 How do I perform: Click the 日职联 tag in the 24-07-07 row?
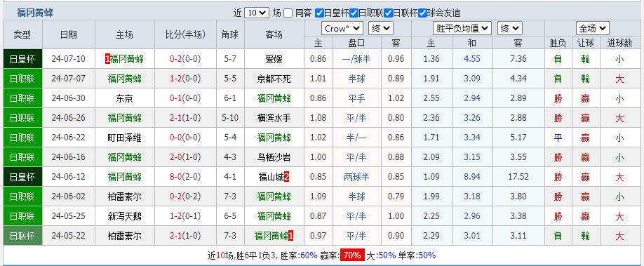(22, 79)
